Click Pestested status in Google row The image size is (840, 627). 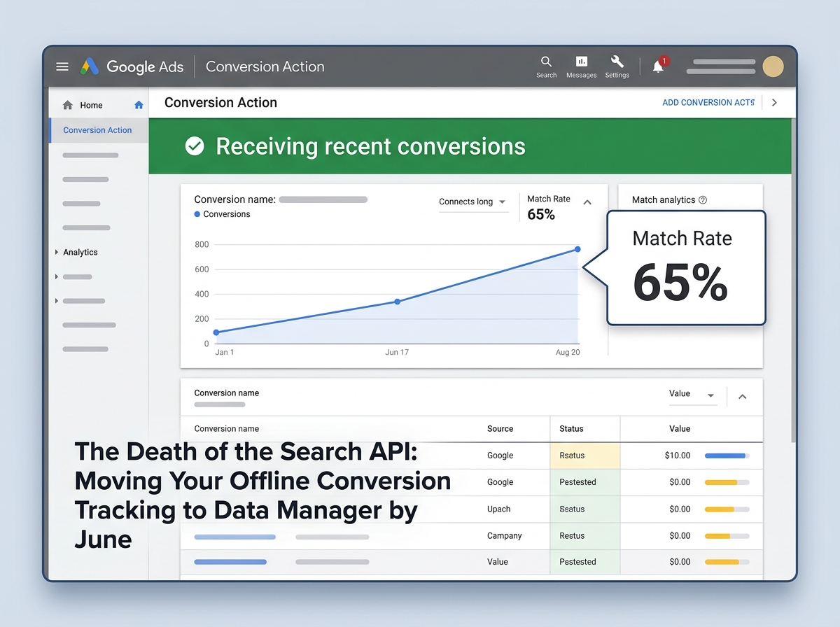[585, 482]
